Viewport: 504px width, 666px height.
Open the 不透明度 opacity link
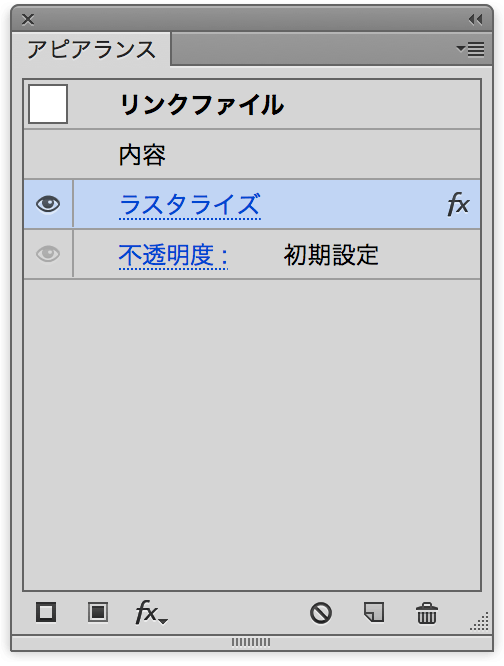173,256
